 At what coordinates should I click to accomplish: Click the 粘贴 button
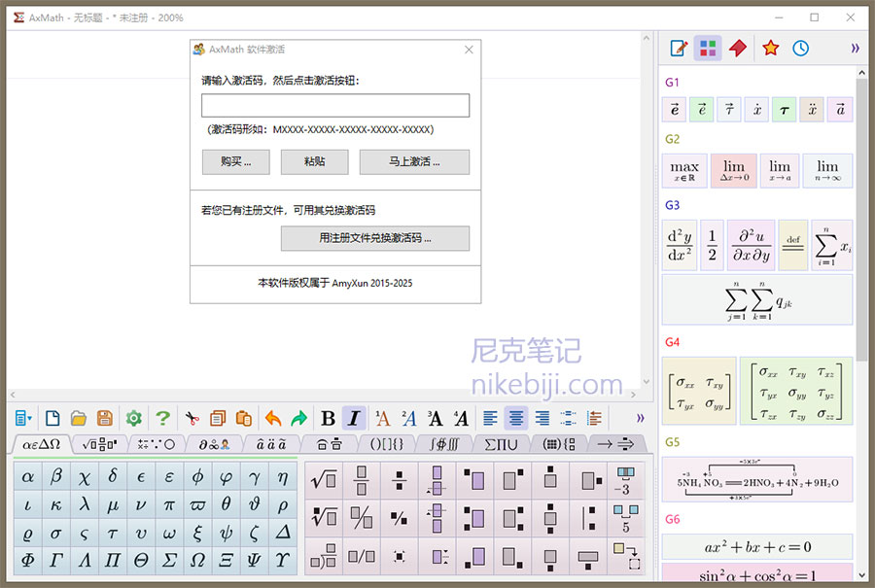[x=315, y=161]
